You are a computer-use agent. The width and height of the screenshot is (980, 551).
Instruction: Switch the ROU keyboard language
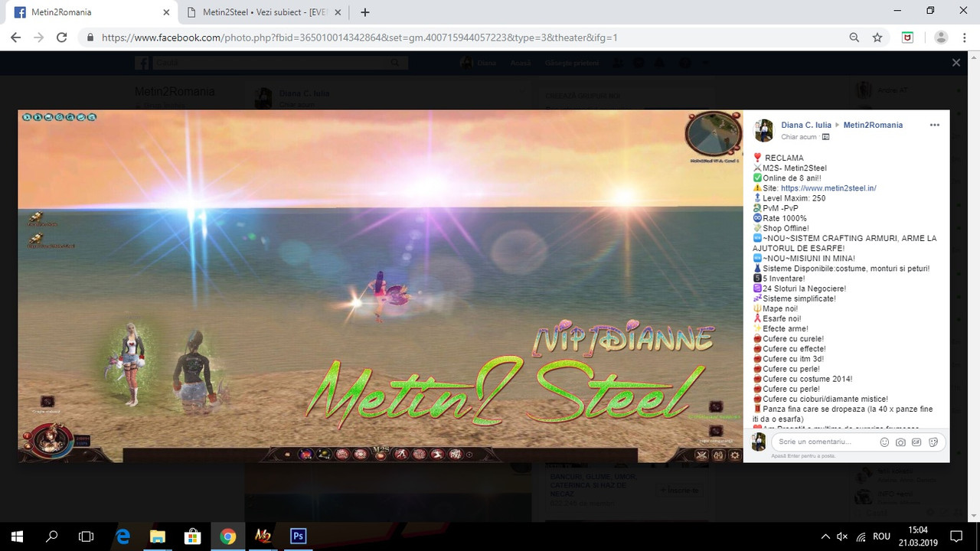881,536
